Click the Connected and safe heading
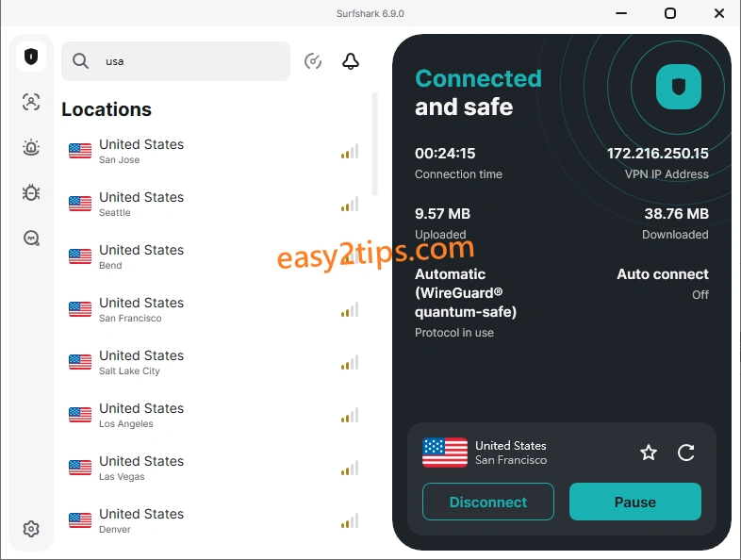The image size is (741, 560). click(x=478, y=92)
